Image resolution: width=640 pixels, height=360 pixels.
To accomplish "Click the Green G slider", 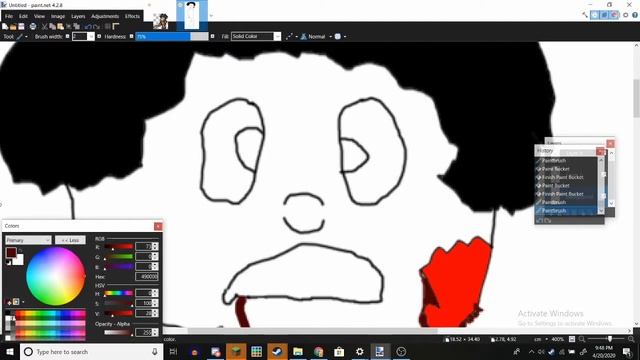I will click(118, 257).
